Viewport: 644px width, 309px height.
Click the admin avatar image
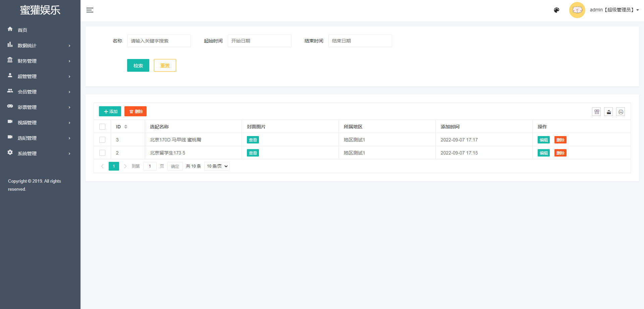577,10
